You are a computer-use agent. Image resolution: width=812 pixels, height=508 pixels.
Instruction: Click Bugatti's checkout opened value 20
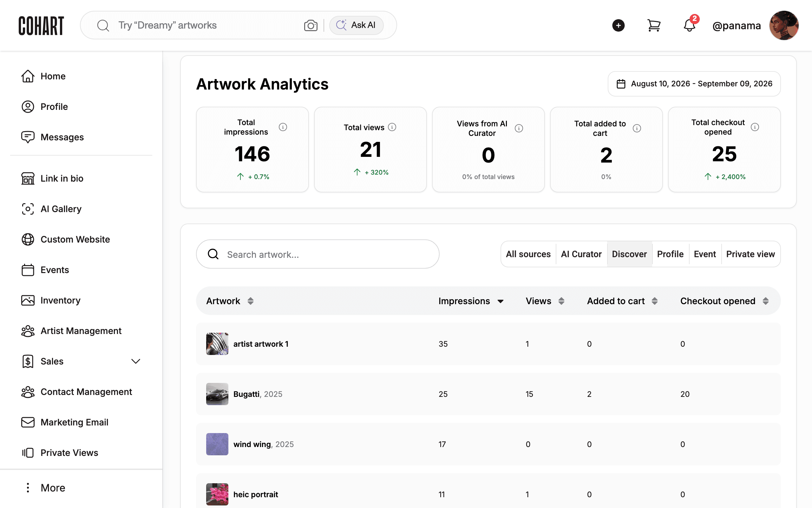click(685, 394)
